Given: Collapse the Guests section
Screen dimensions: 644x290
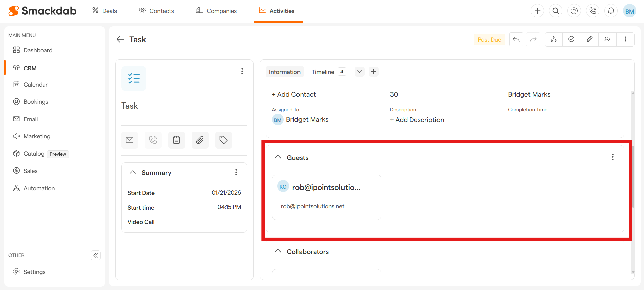Looking at the screenshot, I should [x=278, y=157].
